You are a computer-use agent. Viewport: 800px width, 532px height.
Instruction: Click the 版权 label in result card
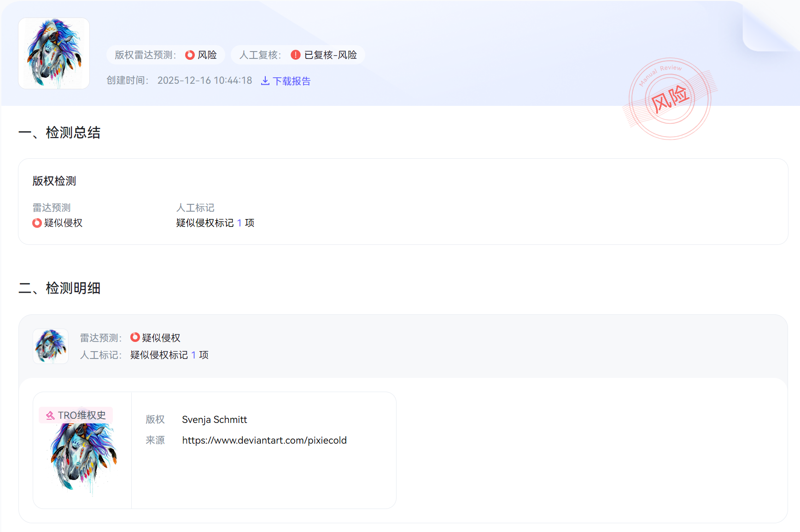click(155, 420)
